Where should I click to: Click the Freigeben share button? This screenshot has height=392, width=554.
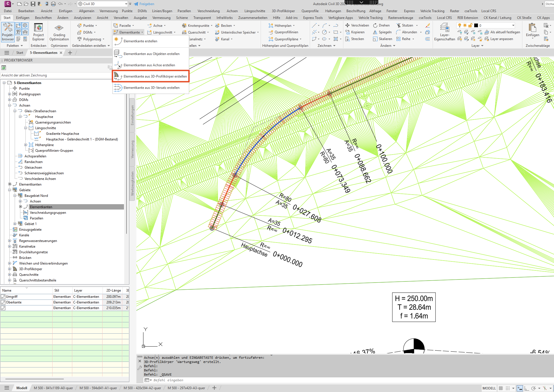pyautogui.click(x=144, y=4)
